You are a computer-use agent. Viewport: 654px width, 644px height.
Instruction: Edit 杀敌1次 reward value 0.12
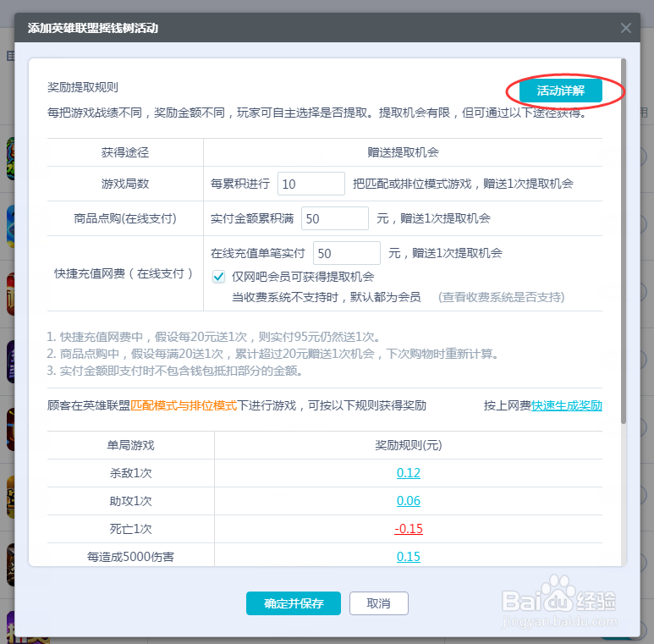pyautogui.click(x=409, y=473)
